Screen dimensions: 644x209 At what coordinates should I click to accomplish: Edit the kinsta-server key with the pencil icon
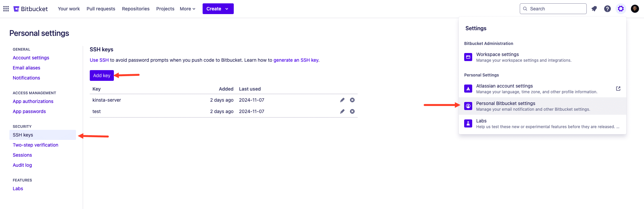[342, 100]
